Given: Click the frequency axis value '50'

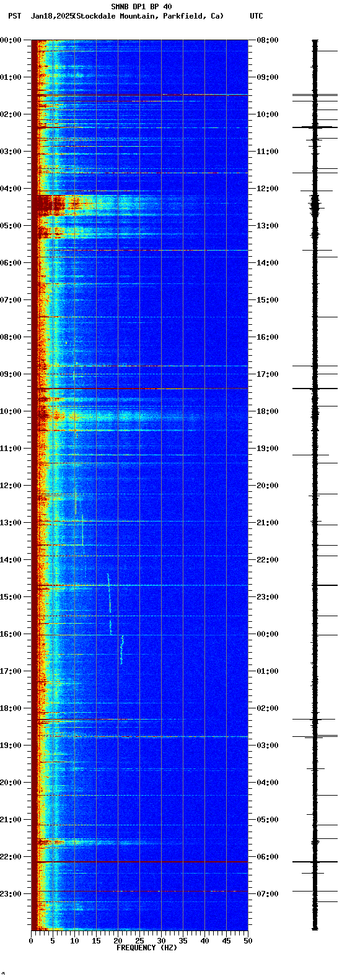Looking at the screenshot, I should click(248, 941).
